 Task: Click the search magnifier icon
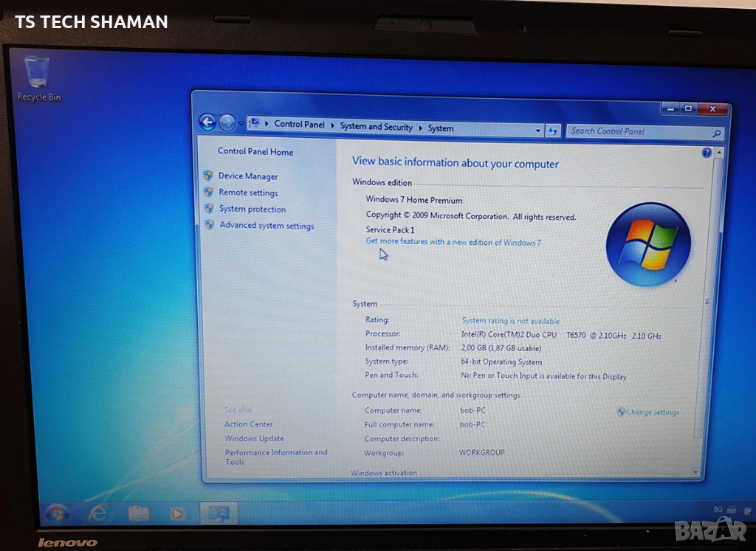(715, 134)
